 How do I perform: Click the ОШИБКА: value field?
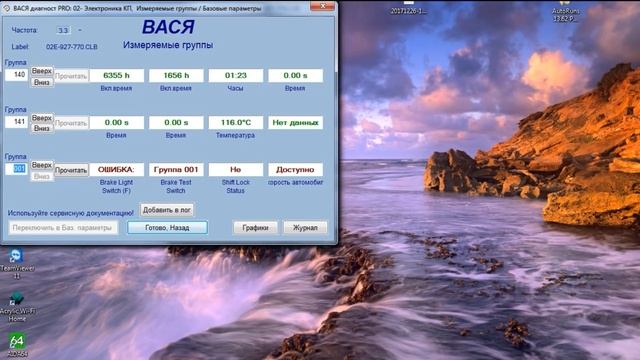(x=116, y=169)
